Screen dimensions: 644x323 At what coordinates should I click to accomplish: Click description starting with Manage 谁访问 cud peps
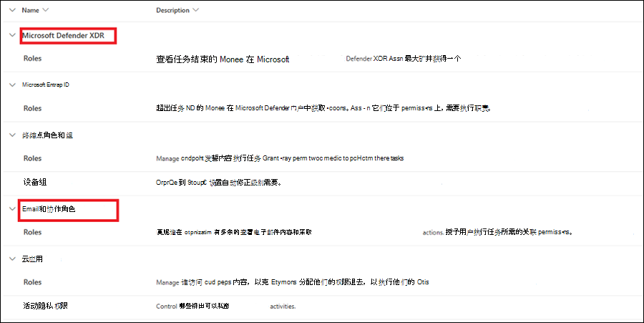(x=293, y=282)
